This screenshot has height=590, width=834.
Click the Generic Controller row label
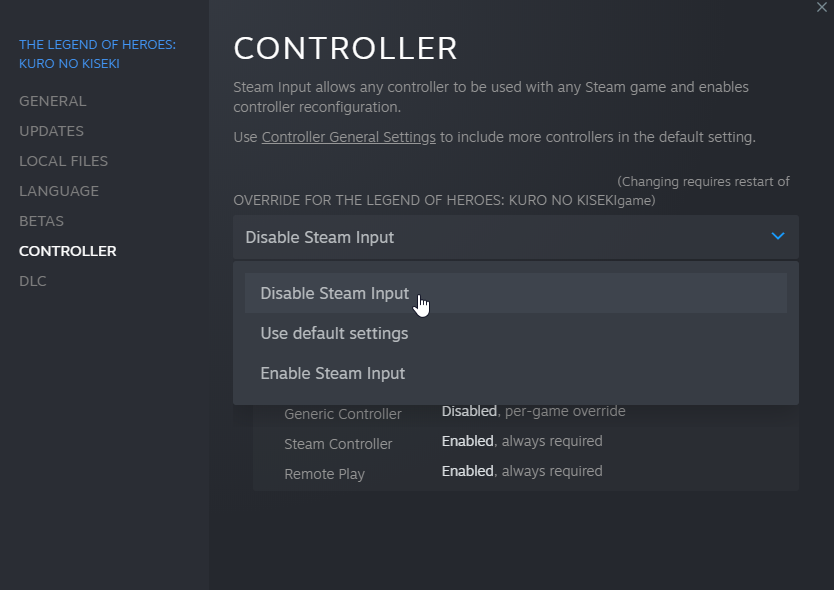point(342,414)
